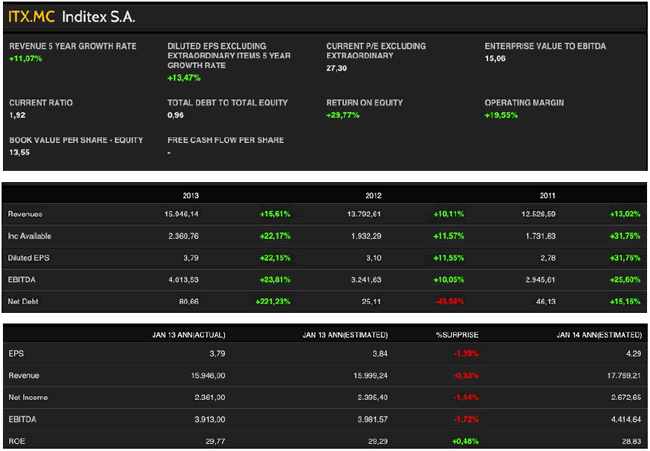
Task: Click the Current Ratio value 1,92
Action: coord(18,115)
